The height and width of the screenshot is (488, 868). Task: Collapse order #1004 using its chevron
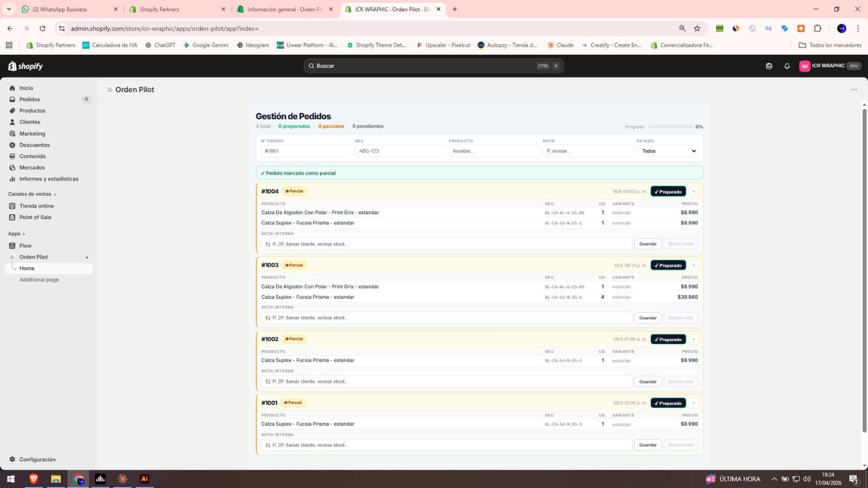tap(693, 191)
